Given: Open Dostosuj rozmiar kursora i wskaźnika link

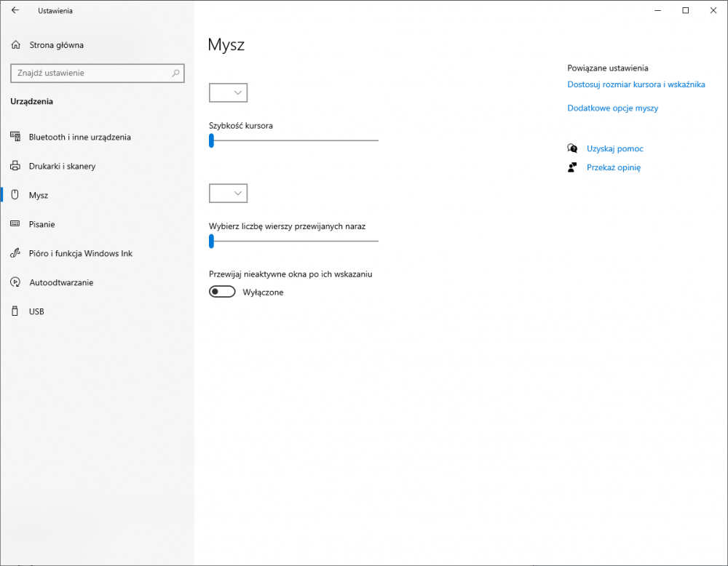Looking at the screenshot, I should (x=636, y=84).
